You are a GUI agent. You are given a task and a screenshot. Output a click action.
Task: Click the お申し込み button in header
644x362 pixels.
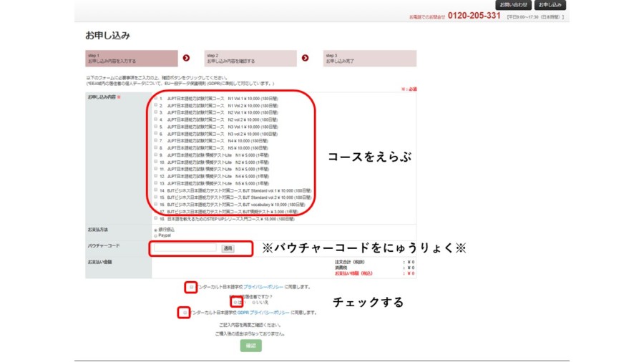(x=550, y=5)
